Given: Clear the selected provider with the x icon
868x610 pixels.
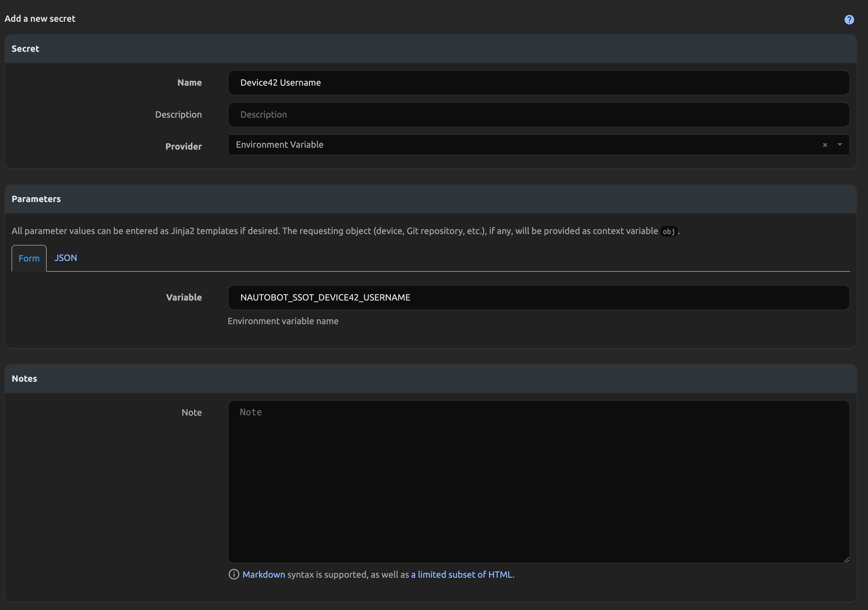Looking at the screenshot, I should click(x=825, y=145).
